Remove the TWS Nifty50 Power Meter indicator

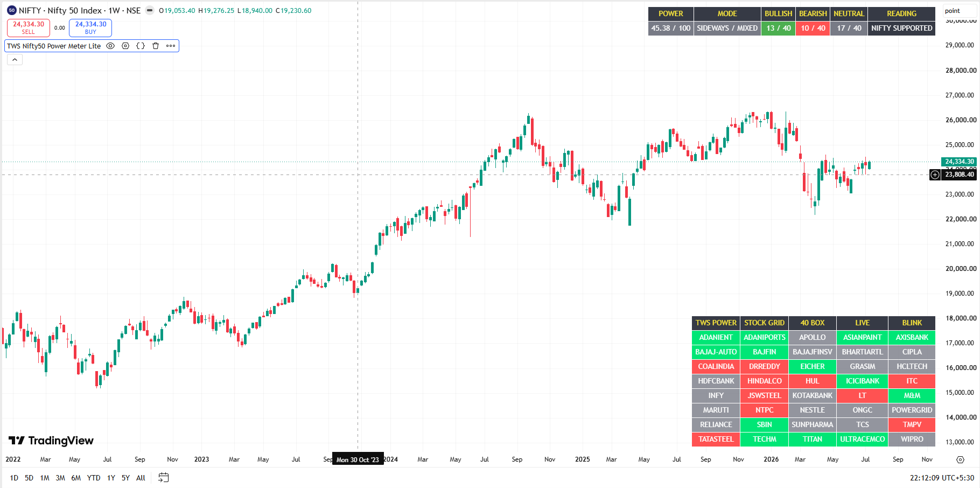point(156,46)
